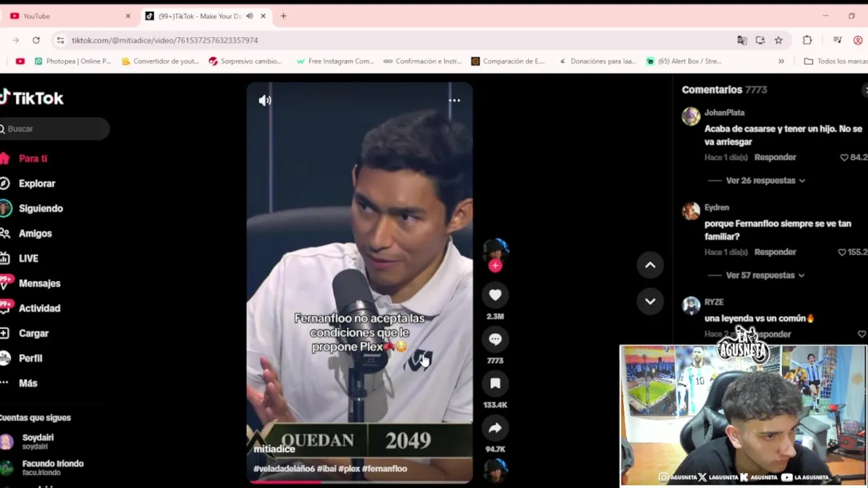
Task: Seek the video progress bar
Action: pos(359,482)
